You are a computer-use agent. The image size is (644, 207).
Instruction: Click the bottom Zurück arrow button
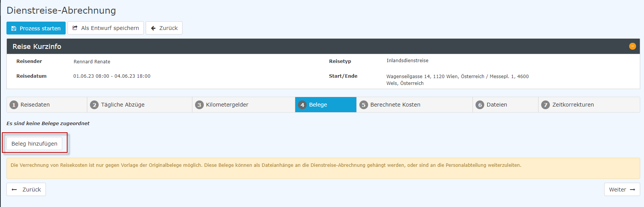tap(26, 190)
